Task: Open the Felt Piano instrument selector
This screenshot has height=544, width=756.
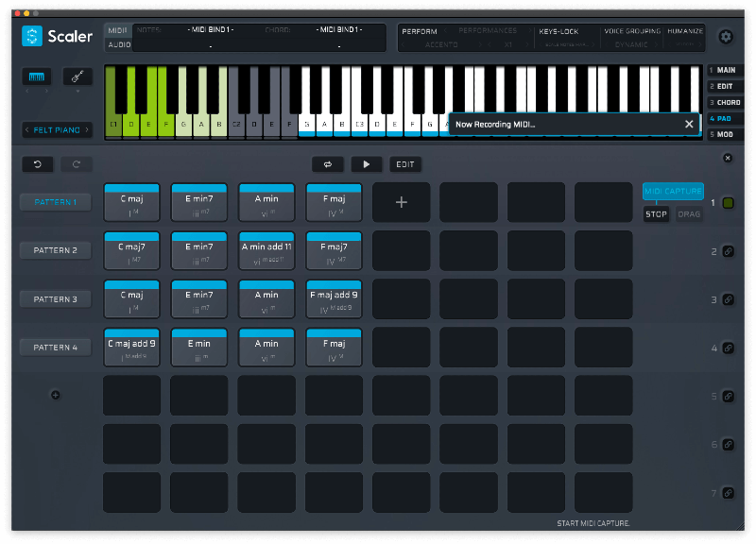Action: (58, 129)
